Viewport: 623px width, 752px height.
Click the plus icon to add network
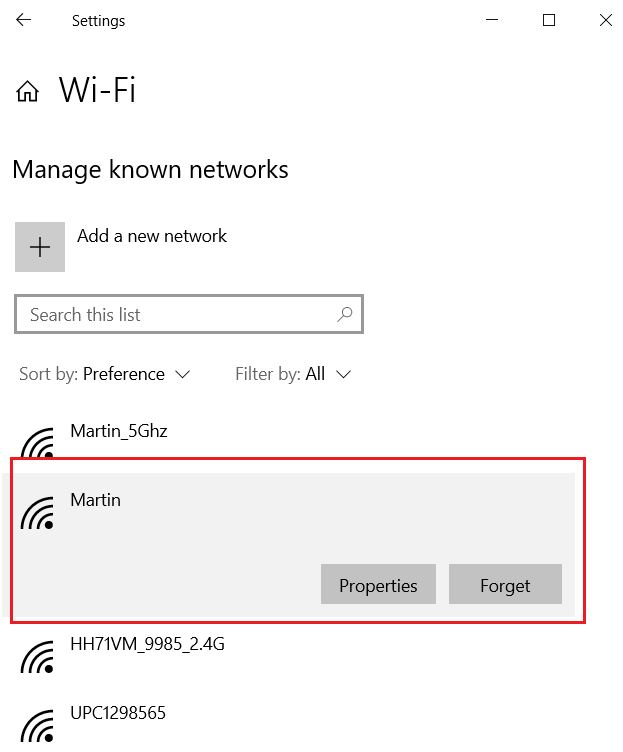coord(40,247)
